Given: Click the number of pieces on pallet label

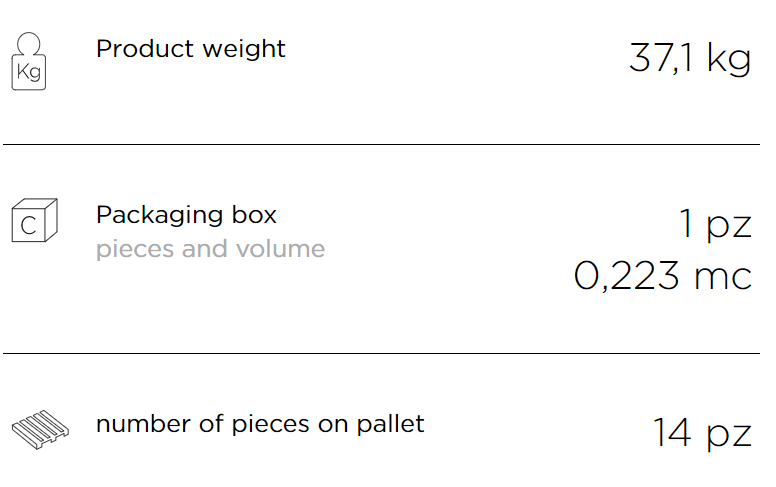Looking at the screenshot, I should (x=260, y=424).
